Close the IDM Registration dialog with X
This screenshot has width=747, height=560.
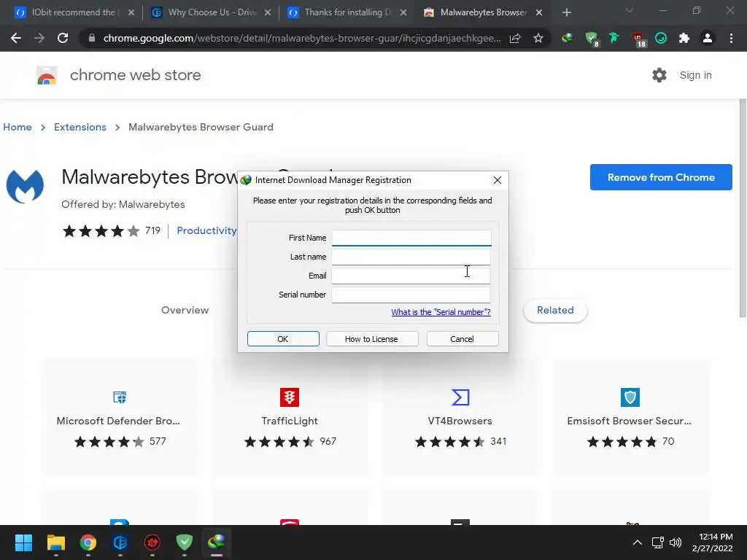498,180
